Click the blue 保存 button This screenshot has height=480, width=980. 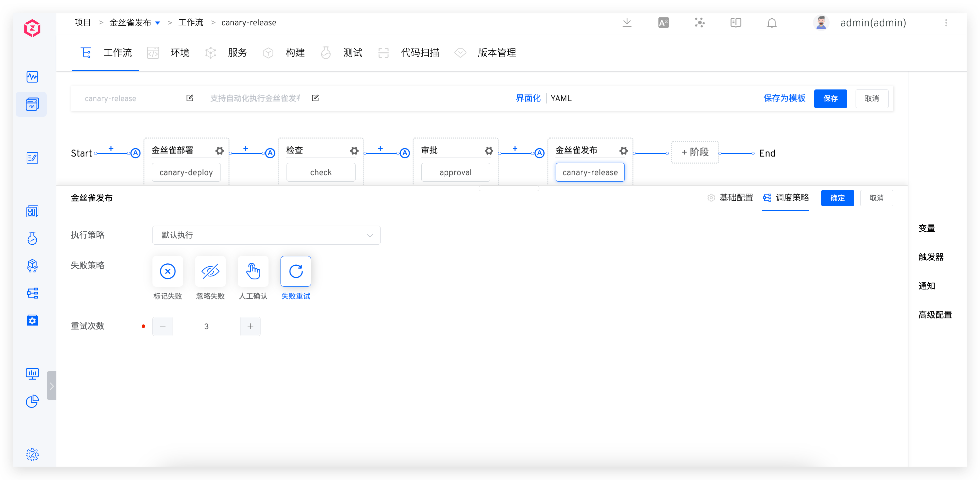pos(831,98)
